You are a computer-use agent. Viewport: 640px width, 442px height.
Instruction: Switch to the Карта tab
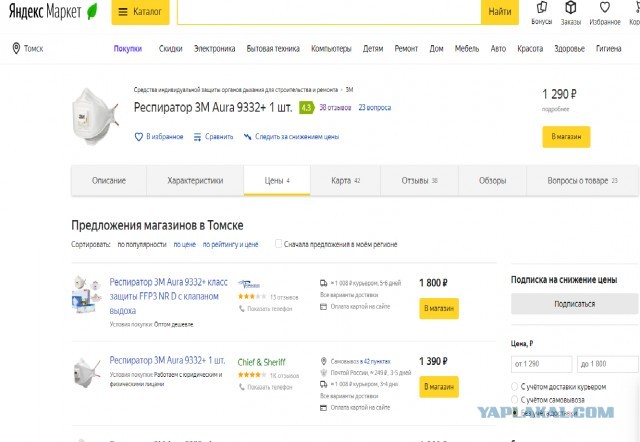coord(345,180)
